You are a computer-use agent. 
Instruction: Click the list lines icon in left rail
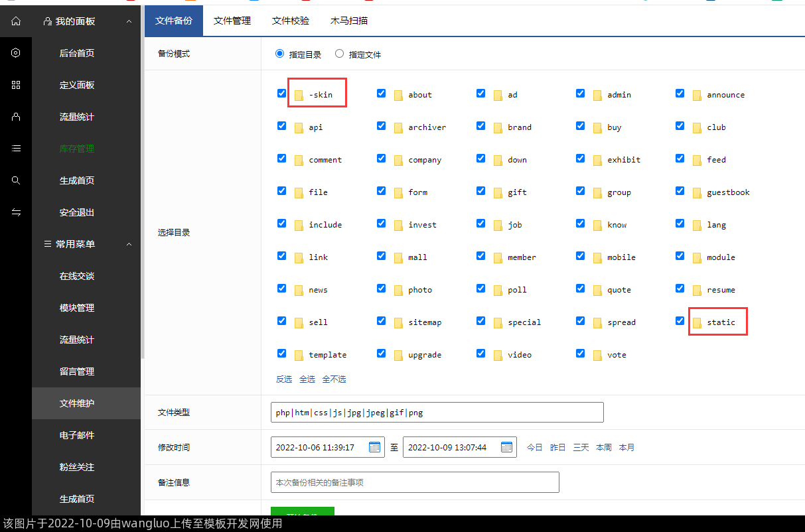coord(16,149)
